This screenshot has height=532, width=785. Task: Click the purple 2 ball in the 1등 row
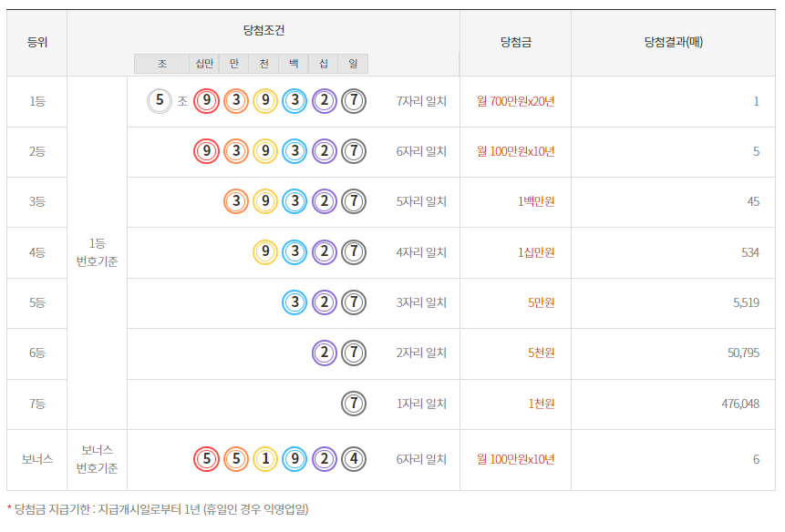pos(325,101)
